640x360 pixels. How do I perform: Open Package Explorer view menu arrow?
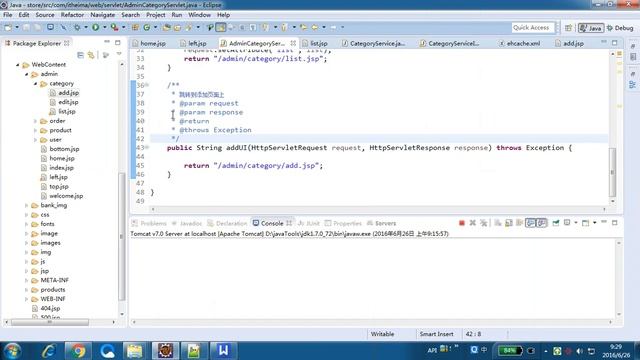[119, 54]
